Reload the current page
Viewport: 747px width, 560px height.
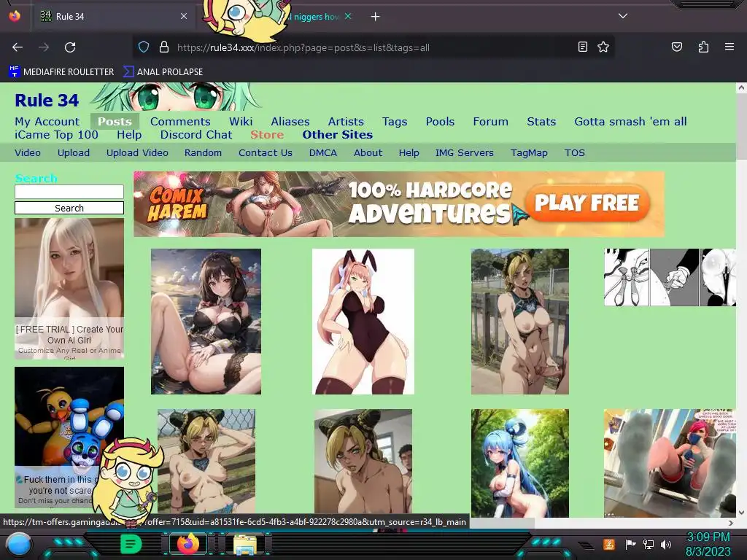coord(70,47)
